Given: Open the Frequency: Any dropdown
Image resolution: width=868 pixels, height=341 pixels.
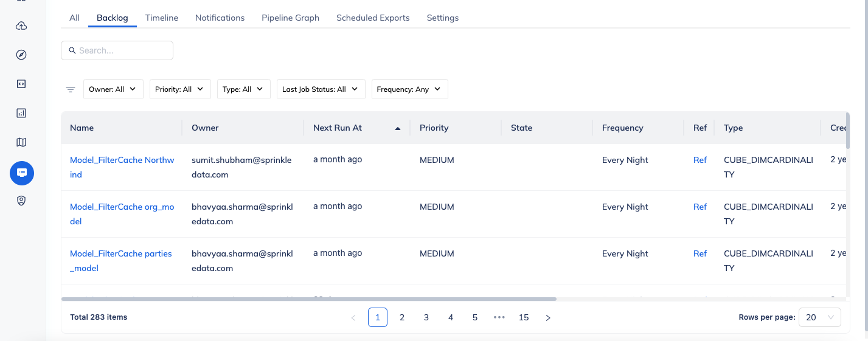Looking at the screenshot, I should (x=410, y=89).
